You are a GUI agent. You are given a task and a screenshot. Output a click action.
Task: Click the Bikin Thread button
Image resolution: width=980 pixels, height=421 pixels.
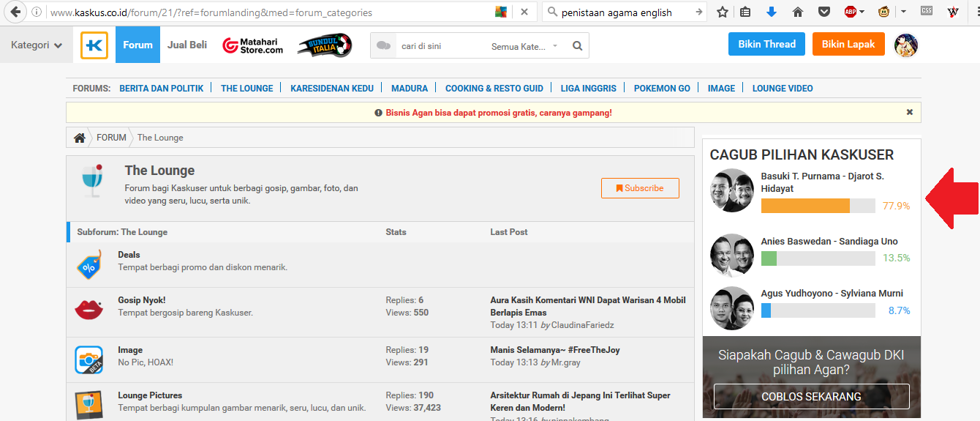point(766,45)
